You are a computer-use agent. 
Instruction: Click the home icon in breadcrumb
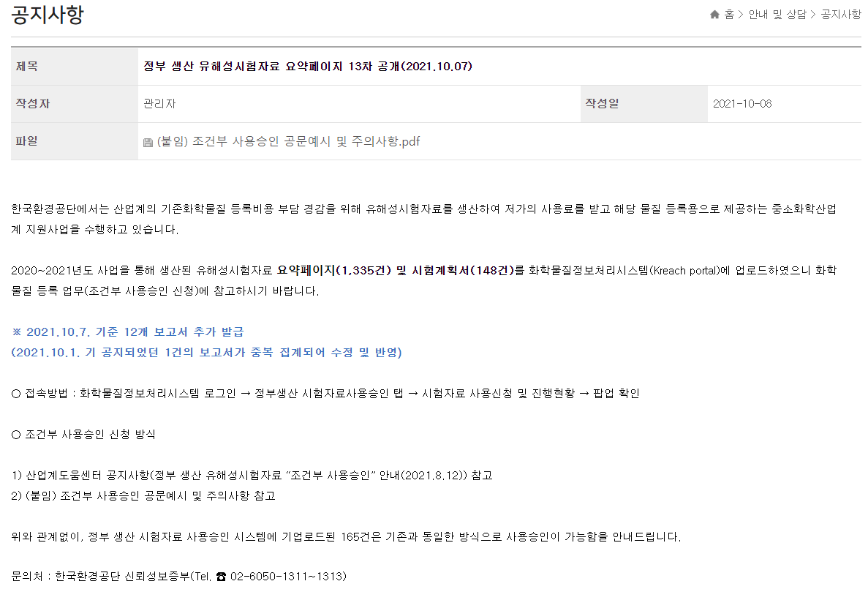coord(714,15)
